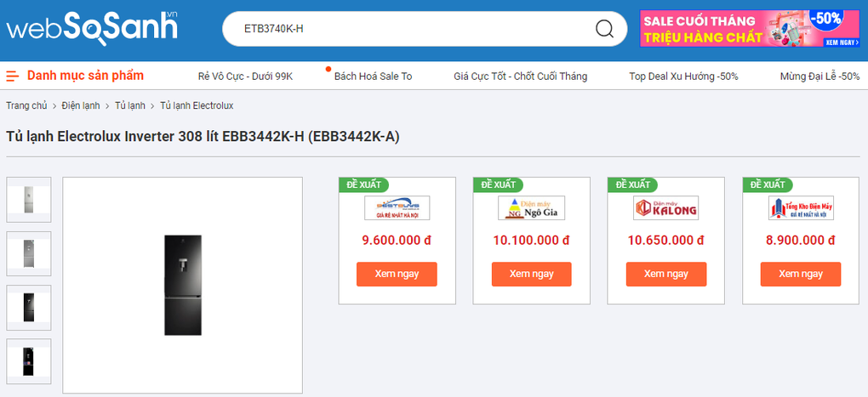Open Danh mục sản phẩm label
This screenshot has width=868, height=397.
point(86,76)
